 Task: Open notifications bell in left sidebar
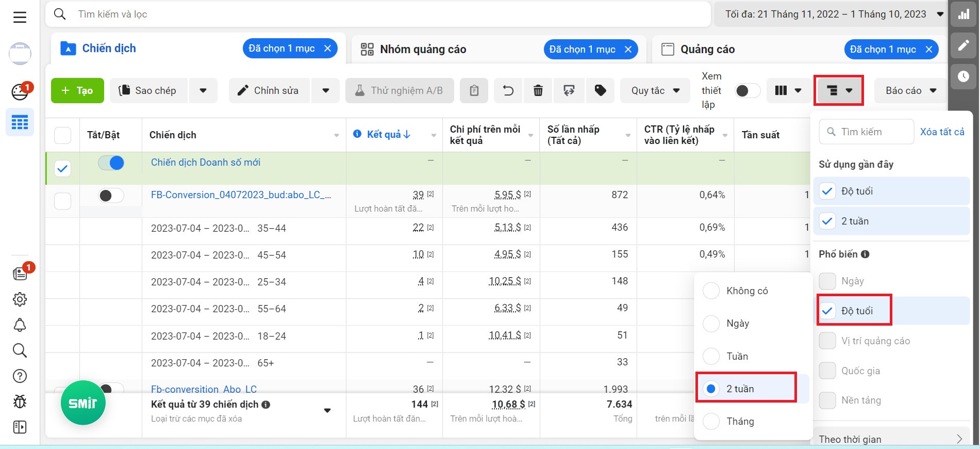(x=20, y=325)
